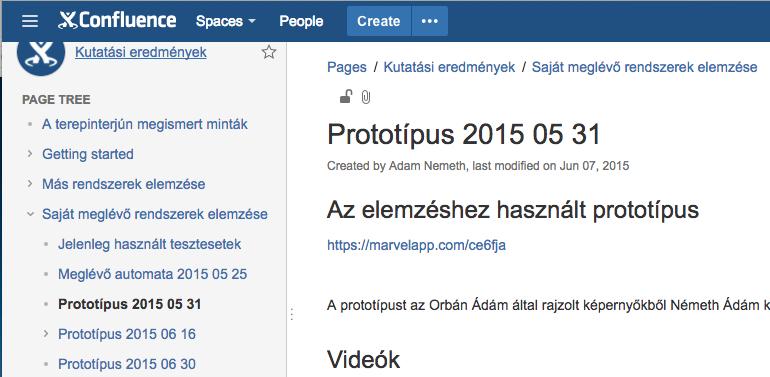Screen dimensions: 770x377
Task: Expand Prototípus 2015 06 16 node
Action: tap(46, 334)
